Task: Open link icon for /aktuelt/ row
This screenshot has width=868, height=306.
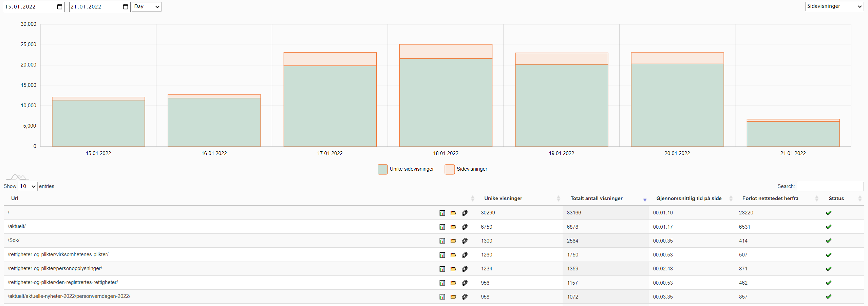Action: tap(465, 227)
